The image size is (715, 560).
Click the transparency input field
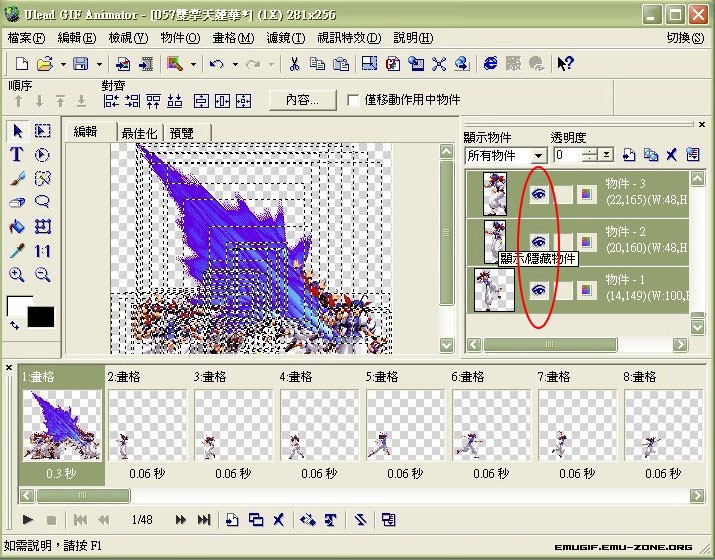coord(568,156)
